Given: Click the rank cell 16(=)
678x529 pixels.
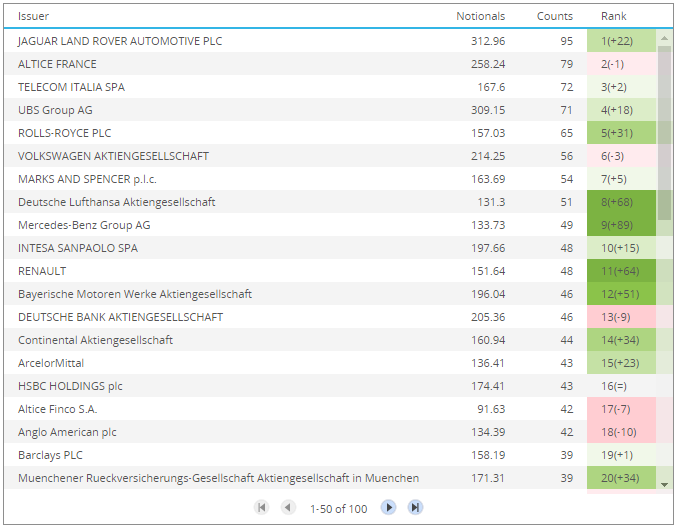Looking at the screenshot, I should [621, 386].
